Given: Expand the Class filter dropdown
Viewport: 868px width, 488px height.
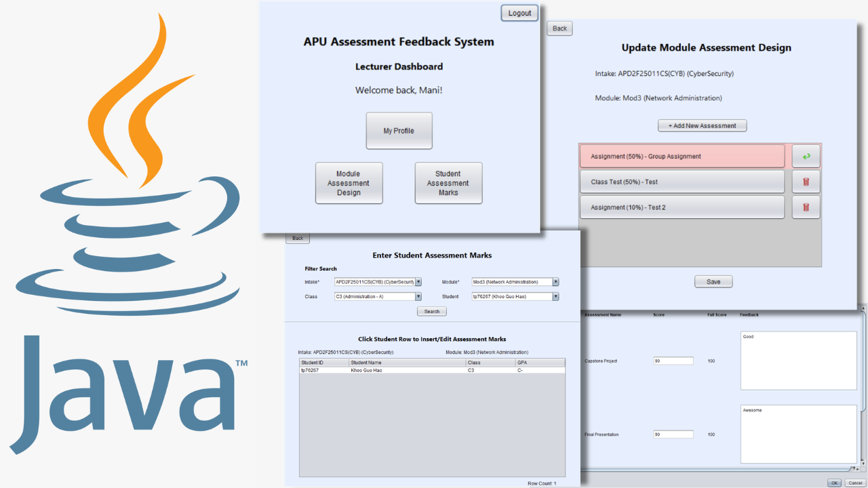Looking at the screenshot, I should point(418,296).
